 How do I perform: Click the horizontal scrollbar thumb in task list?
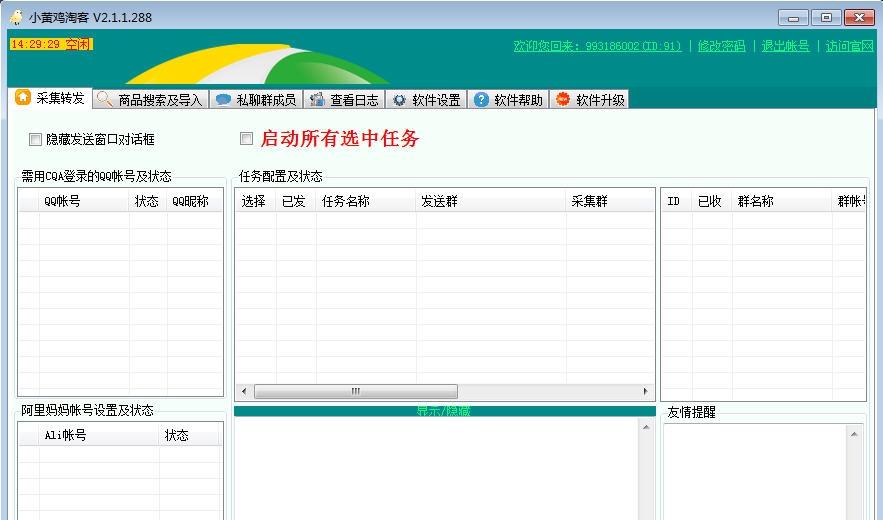coord(355,391)
